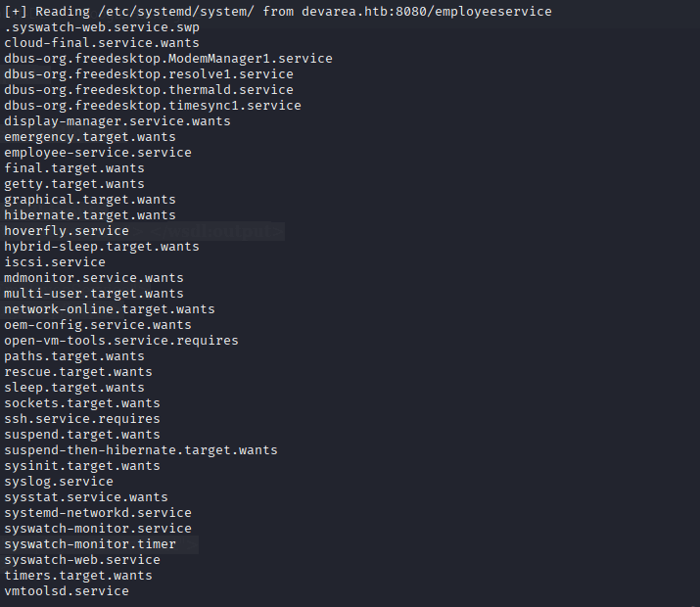The width and height of the screenshot is (700, 607).
Task: Select the syswatch-web.service entry
Action: coord(82,560)
